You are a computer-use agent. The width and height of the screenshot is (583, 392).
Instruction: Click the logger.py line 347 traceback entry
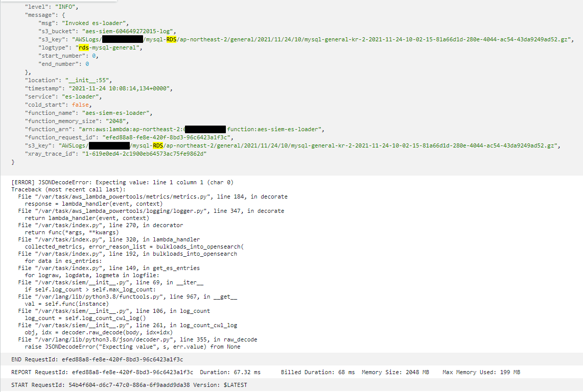[151, 211]
